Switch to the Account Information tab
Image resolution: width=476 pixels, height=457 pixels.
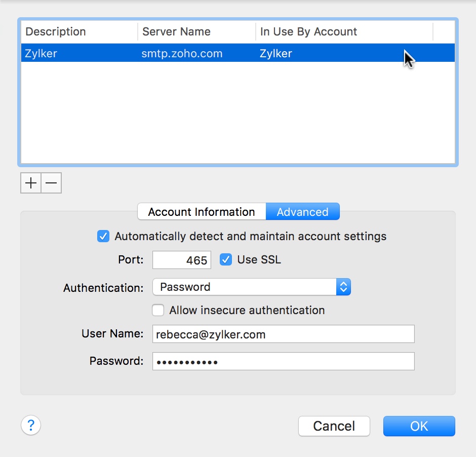coord(202,212)
